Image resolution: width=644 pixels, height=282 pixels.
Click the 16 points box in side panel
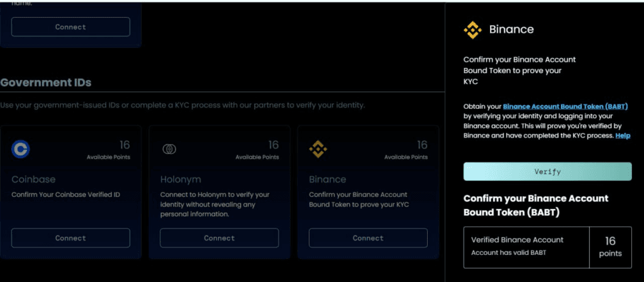tap(610, 246)
